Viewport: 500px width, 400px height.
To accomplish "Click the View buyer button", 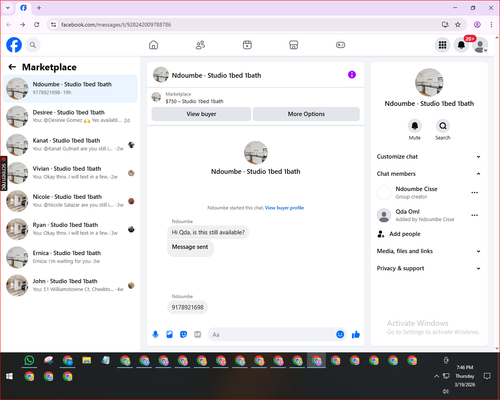I will click(201, 114).
